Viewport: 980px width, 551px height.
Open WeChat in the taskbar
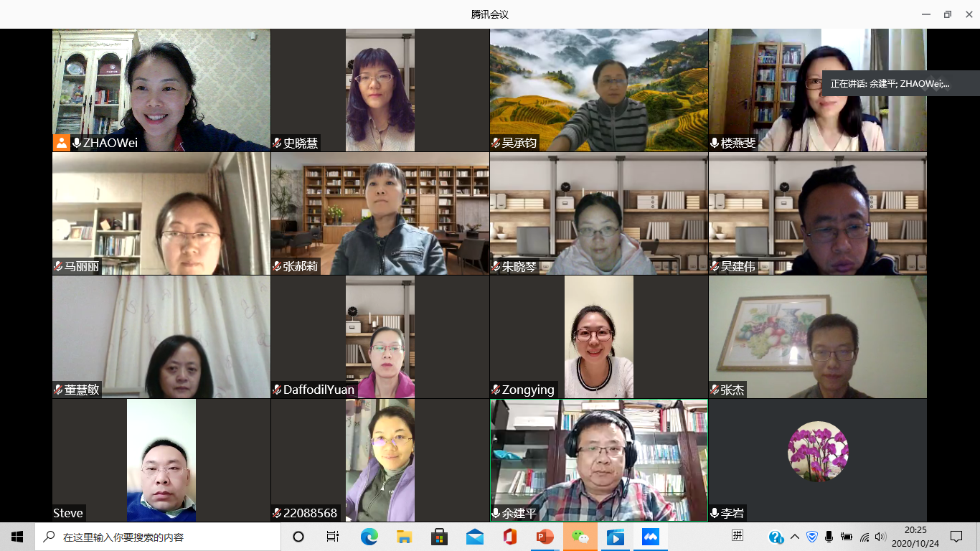tap(580, 537)
